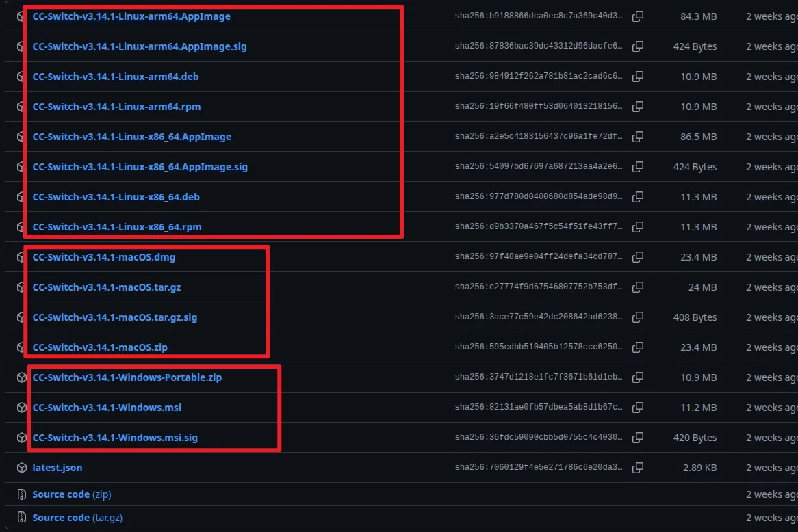Download CC-Switch-v3.14.1-Windows.msi
798x532 pixels.
(107, 407)
